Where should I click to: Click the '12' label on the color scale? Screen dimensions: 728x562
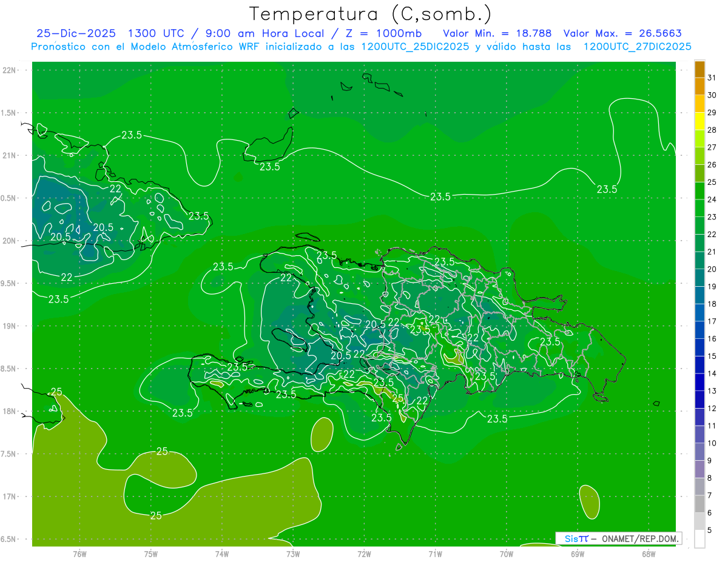click(712, 409)
